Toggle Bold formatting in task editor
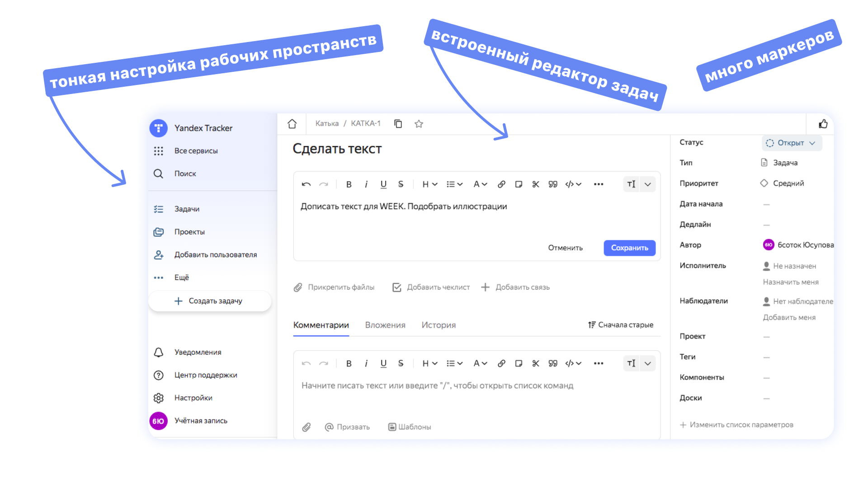Viewport: 868px width, 488px height. [348, 184]
